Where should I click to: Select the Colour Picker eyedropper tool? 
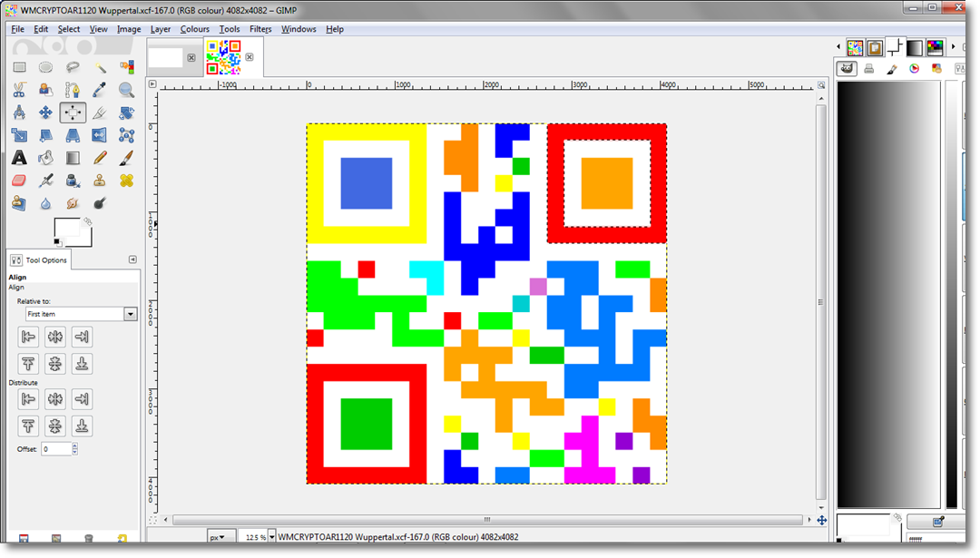pos(100,90)
